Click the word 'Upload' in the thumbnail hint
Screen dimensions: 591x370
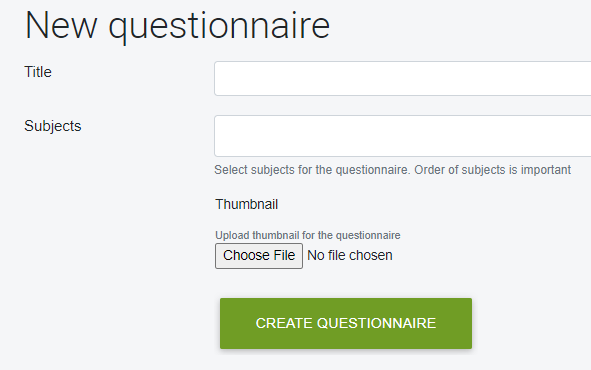point(232,235)
